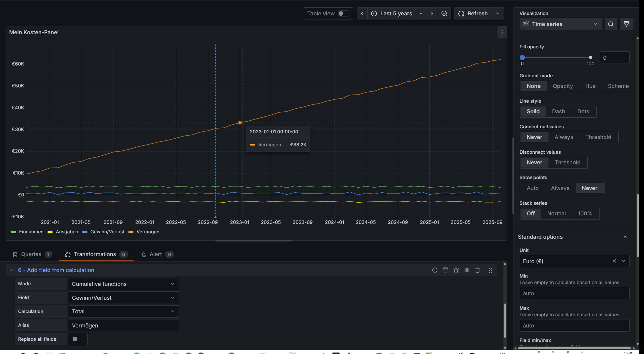644x354 pixels.
Task: Click the search options magnifier icon
Action: pos(611,24)
